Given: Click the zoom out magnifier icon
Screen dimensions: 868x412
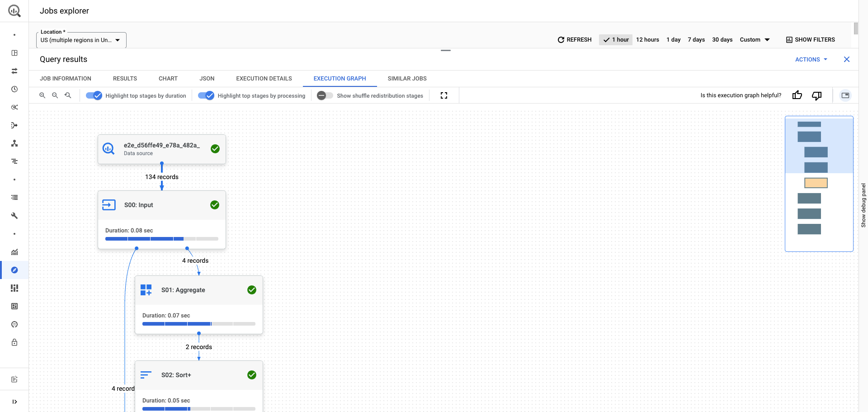Looking at the screenshot, I should pyautogui.click(x=55, y=95).
